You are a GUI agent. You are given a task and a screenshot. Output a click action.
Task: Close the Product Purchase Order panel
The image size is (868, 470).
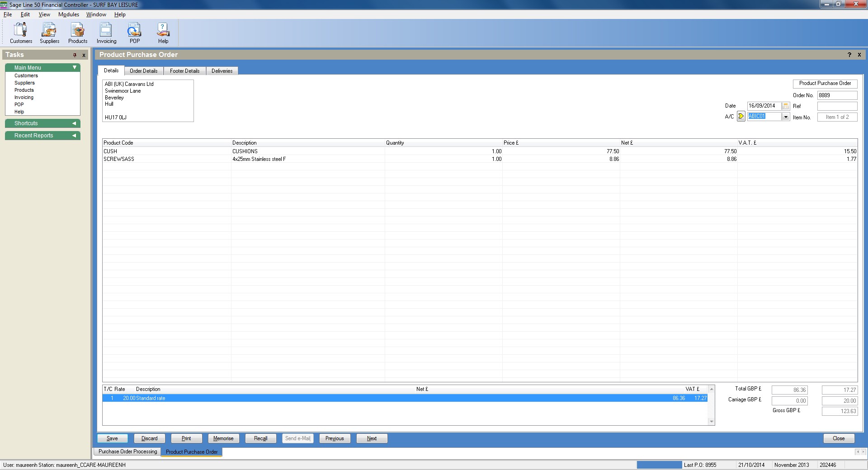[859, 55]
